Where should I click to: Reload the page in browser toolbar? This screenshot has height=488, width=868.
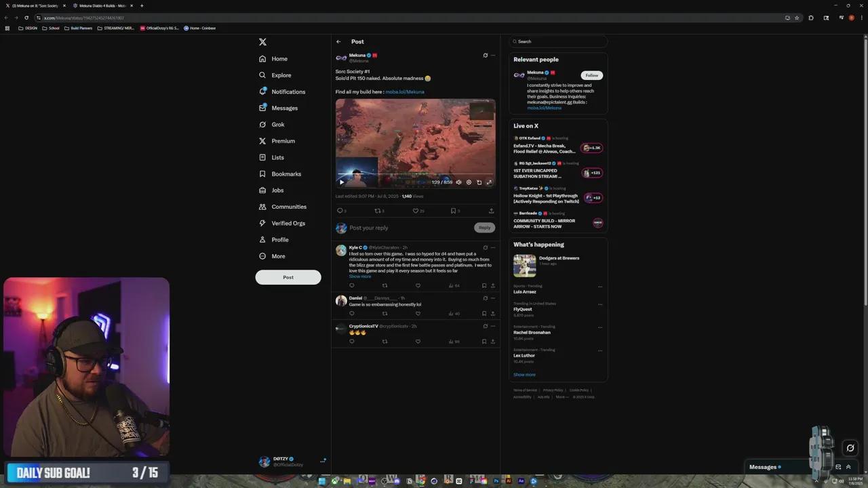[26, 18]
